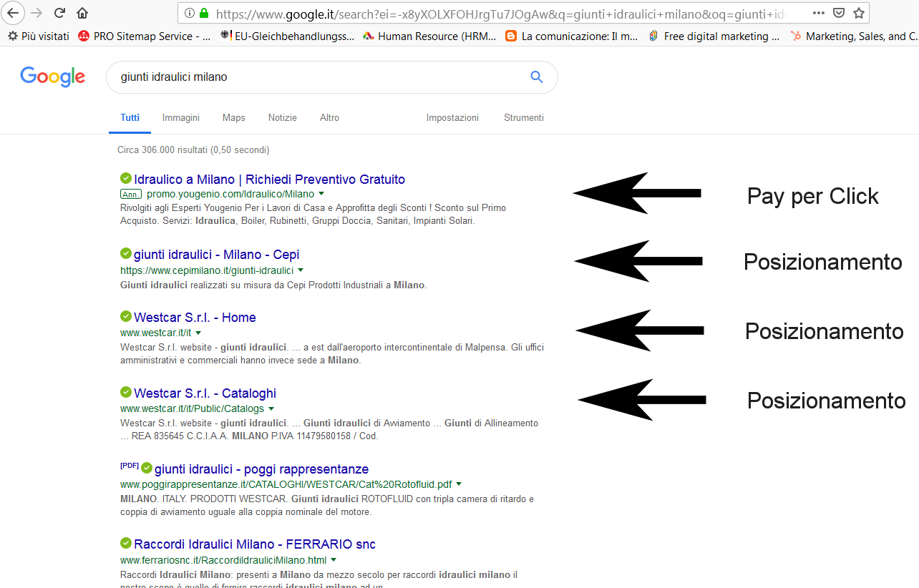Click the promo.yougenio.com/Idraulico/Milano URL text
Screen dimensions: 919x588
[x=230, y=194]
